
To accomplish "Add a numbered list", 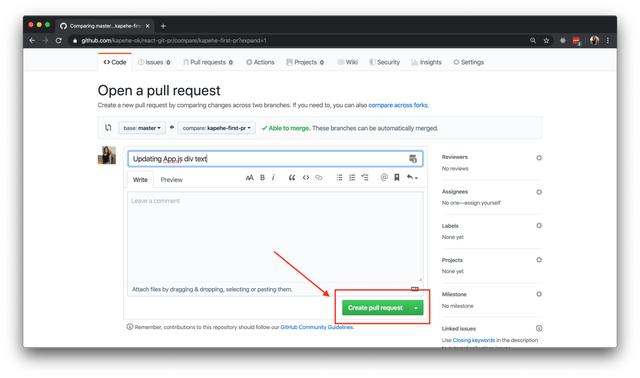I will click(352, 177).
